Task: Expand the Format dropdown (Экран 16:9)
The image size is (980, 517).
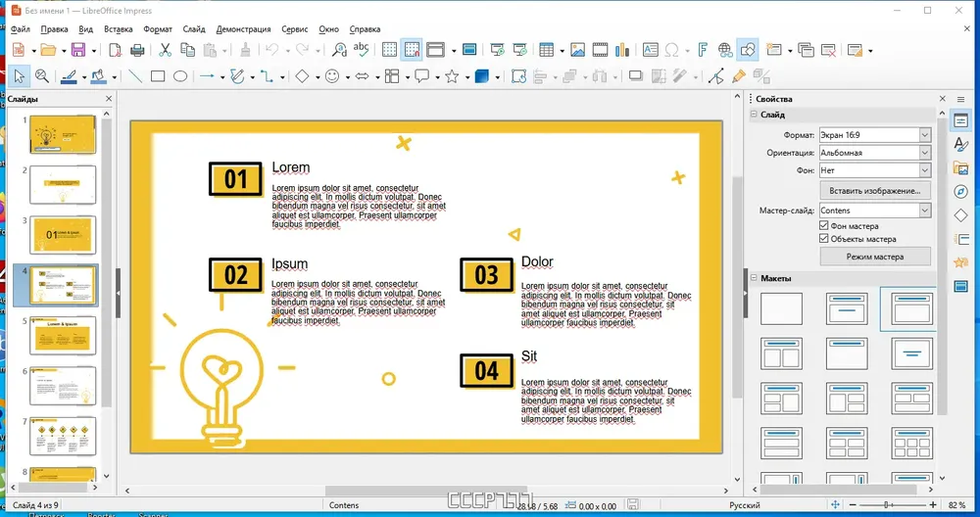Action: (x=925, y=135)
